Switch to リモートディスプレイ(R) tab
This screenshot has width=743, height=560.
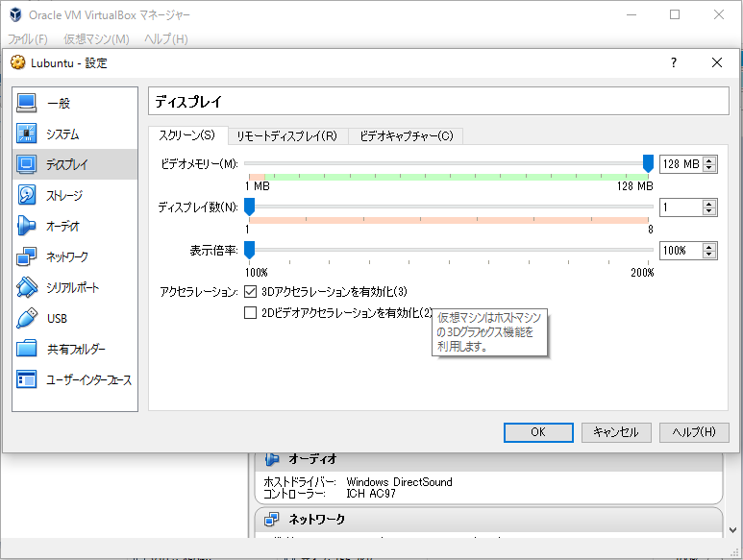[x=287, y=136]
